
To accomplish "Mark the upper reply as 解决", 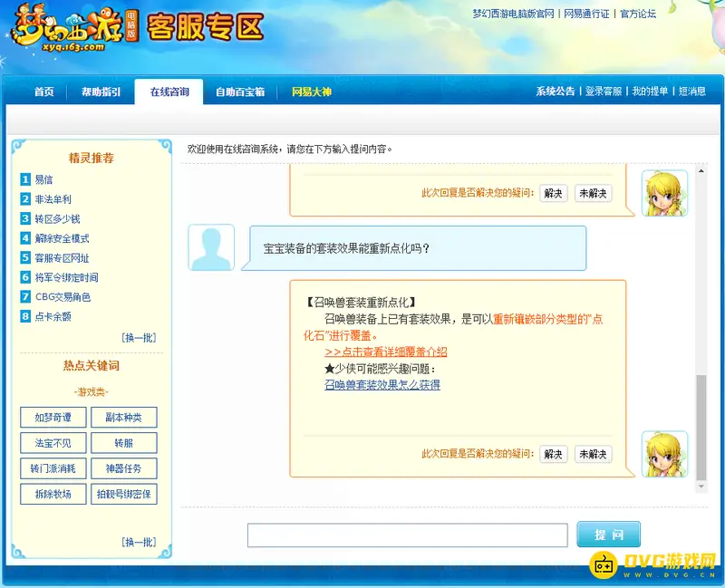I will pyautogui.click(x=554, y=193).
